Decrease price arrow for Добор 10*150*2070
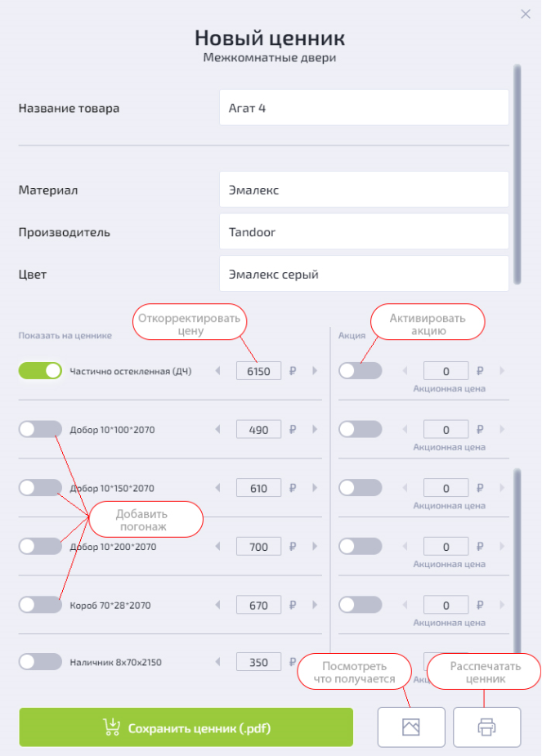 click(217, 489)
